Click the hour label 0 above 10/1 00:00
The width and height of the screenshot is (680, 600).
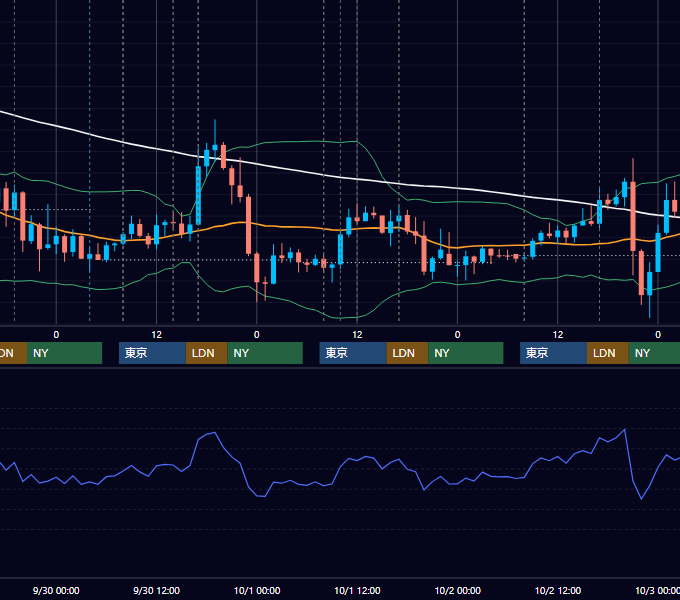[x=257, y=335]
